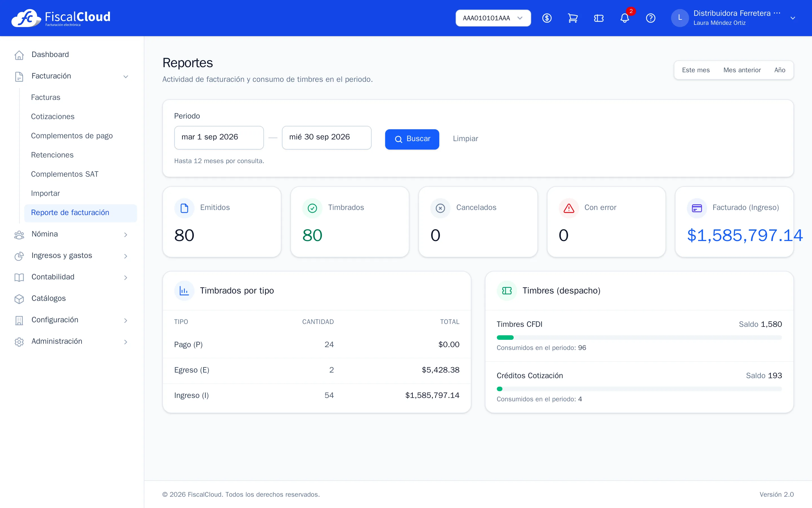812x508 pixels.
Task: Expand the Contabilidad section chevron
Action: click(125, 277)
